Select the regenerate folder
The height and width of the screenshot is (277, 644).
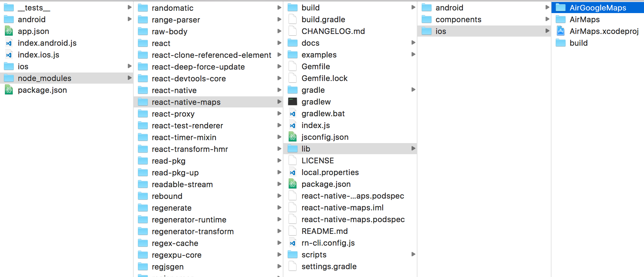209,208
